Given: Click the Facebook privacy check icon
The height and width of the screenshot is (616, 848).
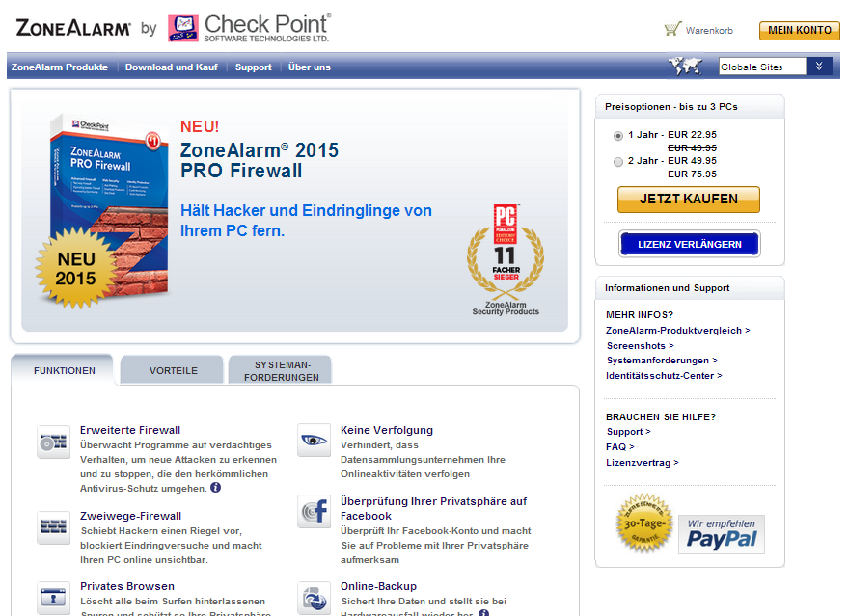Looking at the screenshot, I should pyautogui.click(x=314, y=511).
